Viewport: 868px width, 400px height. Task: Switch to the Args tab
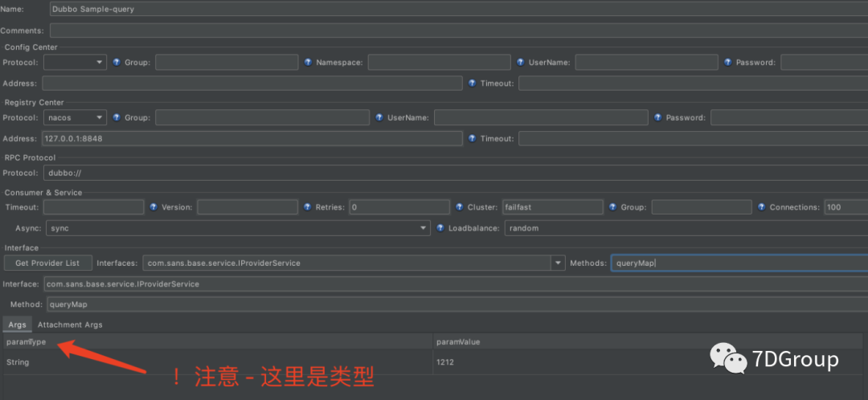coord(17,324)
